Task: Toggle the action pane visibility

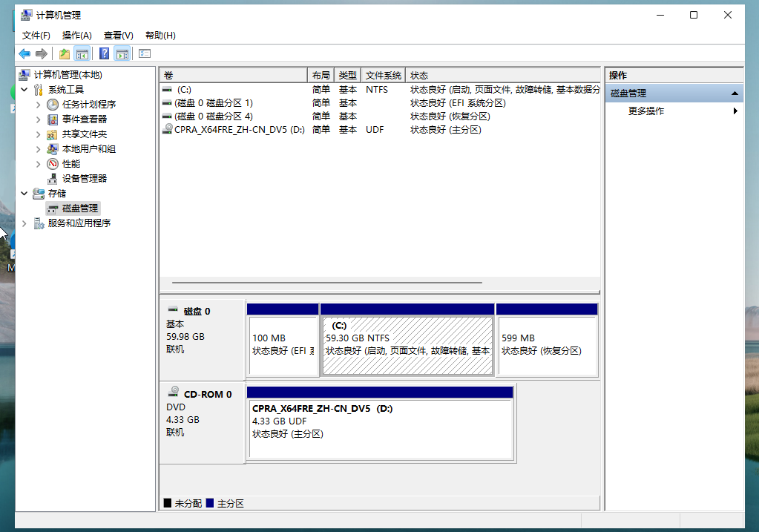Action: tap(122, 53)
